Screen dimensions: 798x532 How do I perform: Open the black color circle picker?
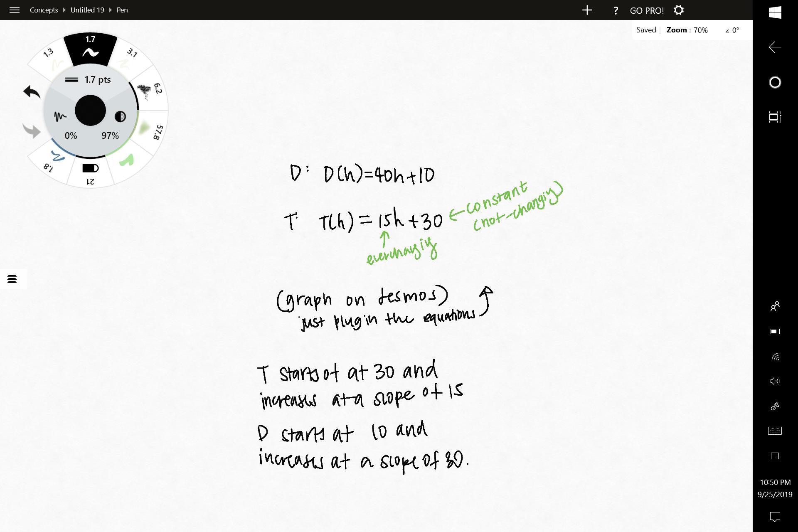(90, 111)
